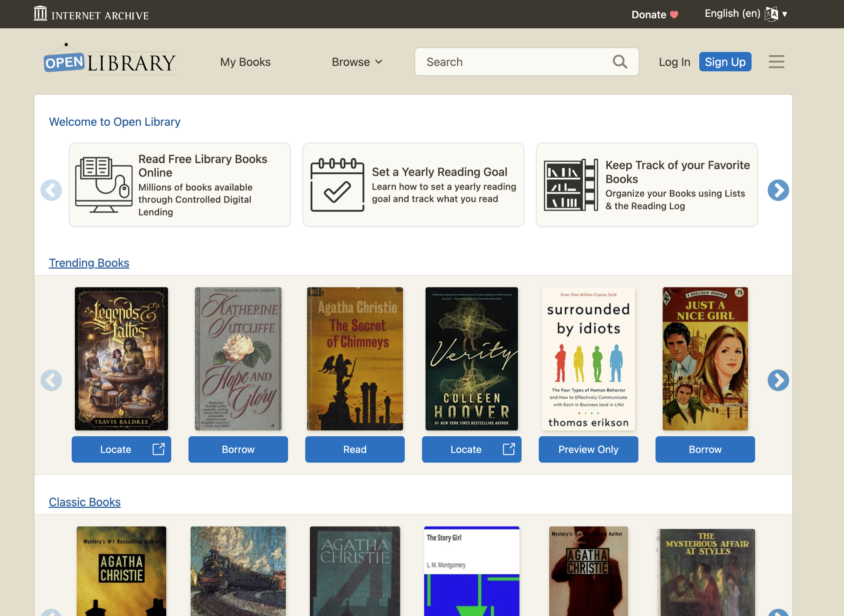Open the steam train painting classic cover
844x616 pixels.
(238, 571)
